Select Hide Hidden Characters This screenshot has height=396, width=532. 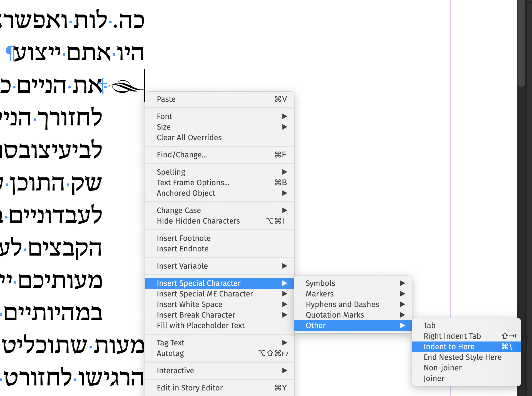click(x=220, y=221)
